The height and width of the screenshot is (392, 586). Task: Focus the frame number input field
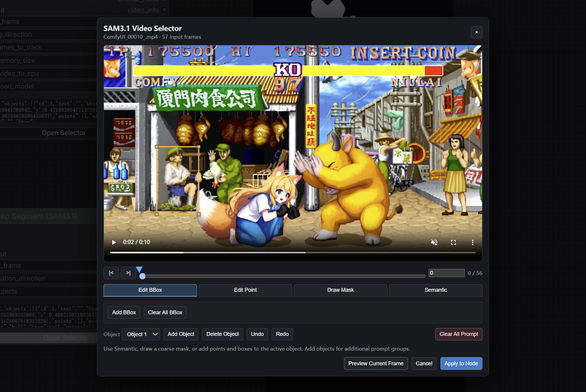pos(446,273)
